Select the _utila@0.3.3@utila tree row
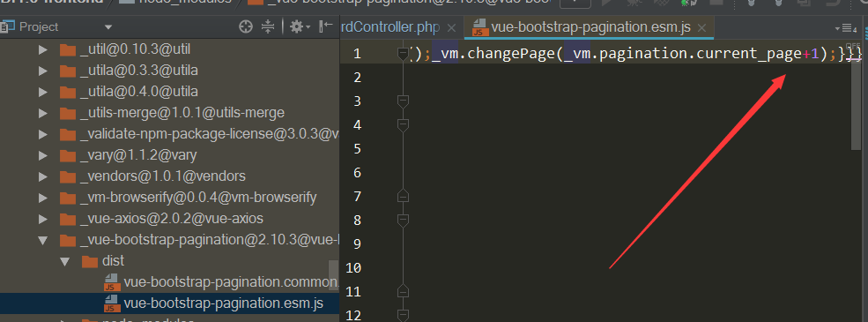The height and width of the screenshot is (322, 868). 169,71
